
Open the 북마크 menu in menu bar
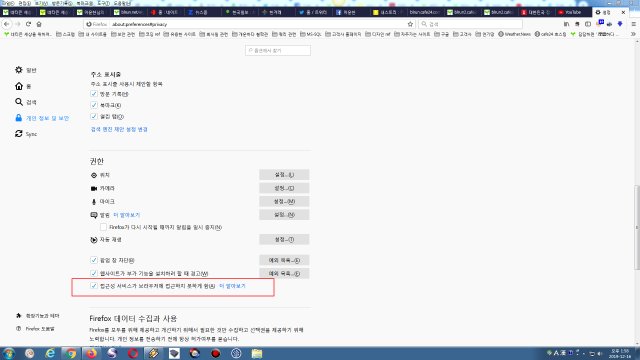84,3
